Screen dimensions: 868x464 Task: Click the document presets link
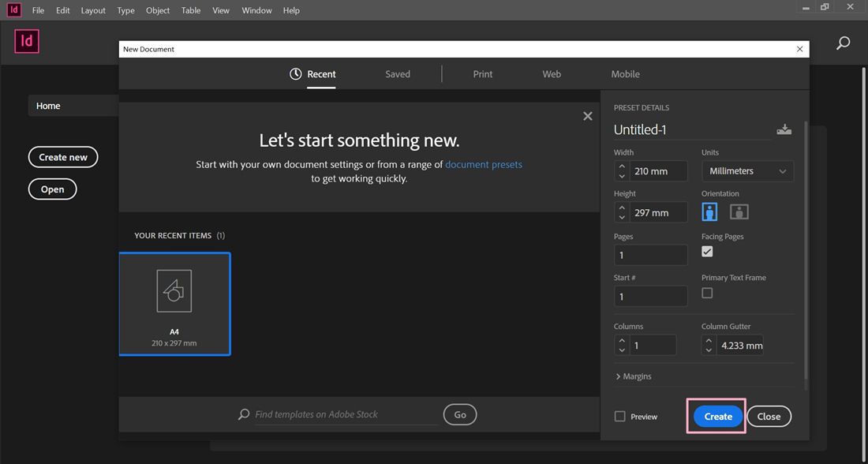click(x=484, y=164)
